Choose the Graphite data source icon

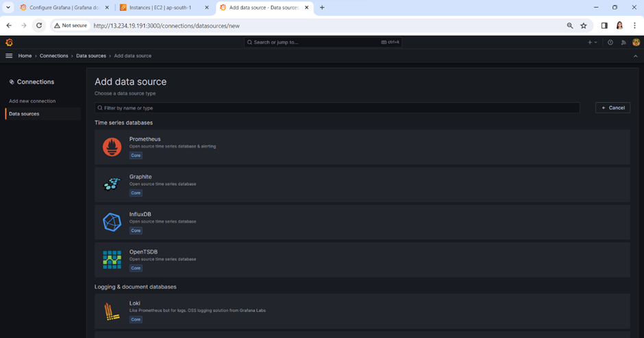(x=112, y=184)
